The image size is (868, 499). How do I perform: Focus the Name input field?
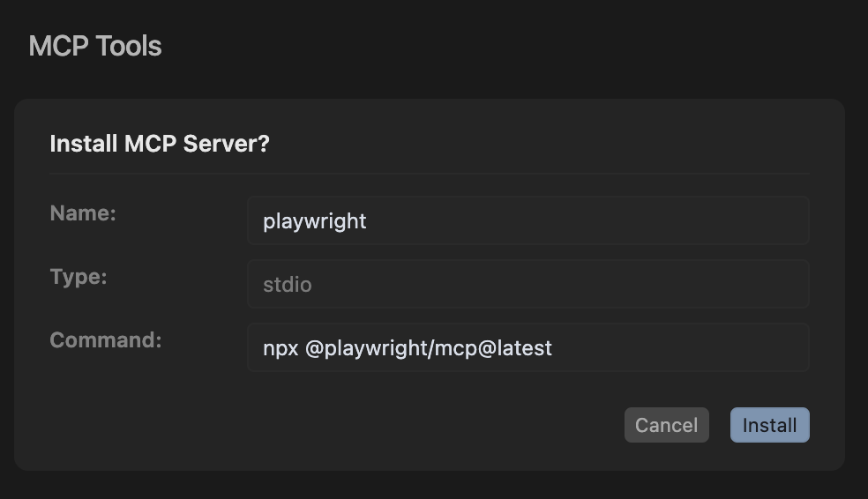(528, 220)
